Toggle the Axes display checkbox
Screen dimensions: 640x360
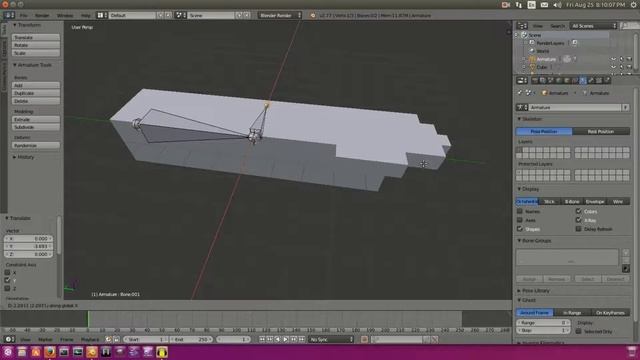520,220
